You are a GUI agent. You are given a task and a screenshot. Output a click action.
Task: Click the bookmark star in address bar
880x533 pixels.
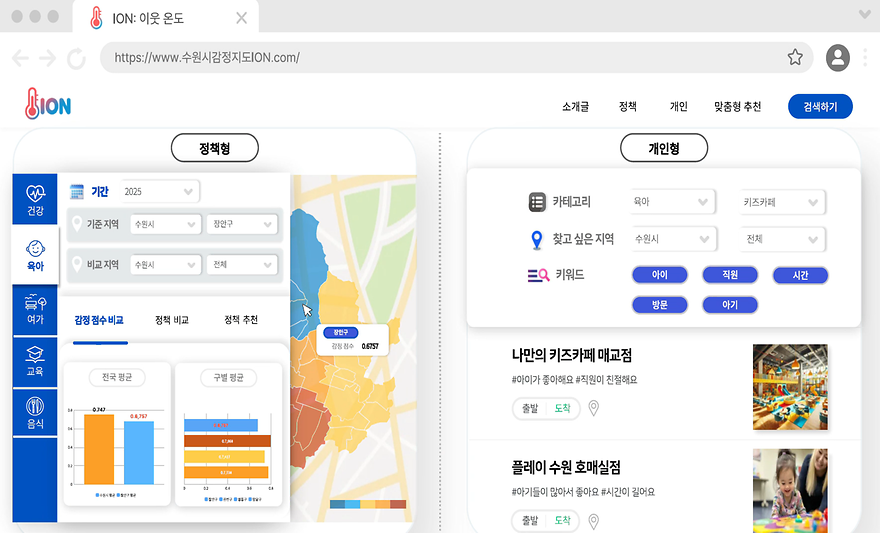[x=795, y=57]
